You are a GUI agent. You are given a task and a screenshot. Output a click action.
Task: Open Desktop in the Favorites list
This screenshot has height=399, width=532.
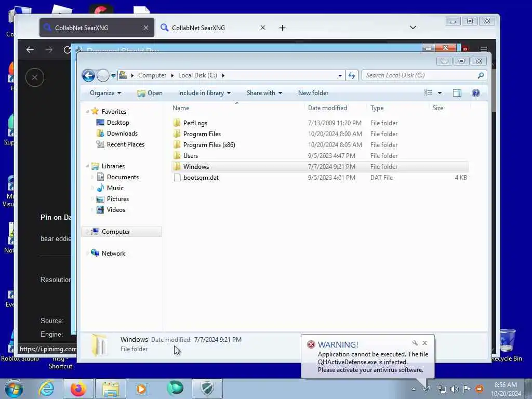click(118, 123)
